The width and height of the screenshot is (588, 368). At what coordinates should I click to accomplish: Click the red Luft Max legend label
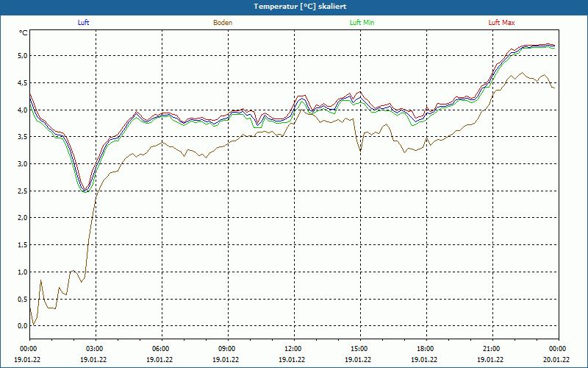click(x=501, y=23)
